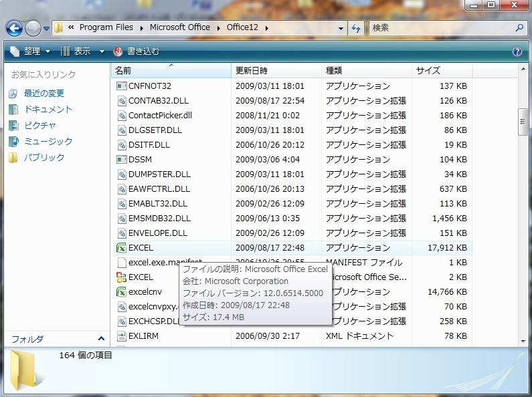This screenshot has width=532, height=397.
Task: Click 164 個の項目 item count
Action: click(x=86, y=356)
